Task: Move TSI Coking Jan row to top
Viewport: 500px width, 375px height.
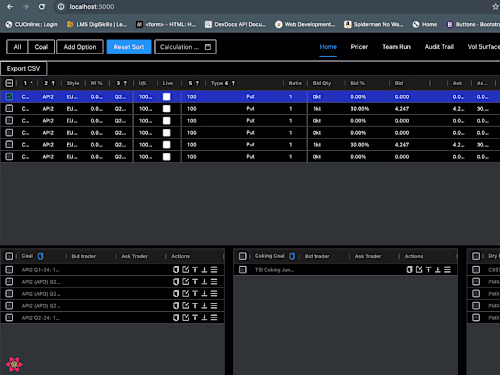Action: click(428, 270)
